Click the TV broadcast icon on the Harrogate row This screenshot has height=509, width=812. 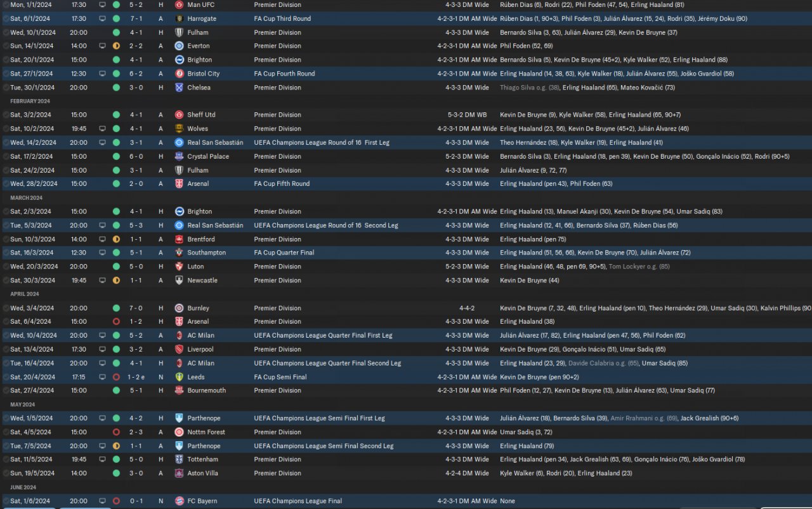(x=103, y=18)
